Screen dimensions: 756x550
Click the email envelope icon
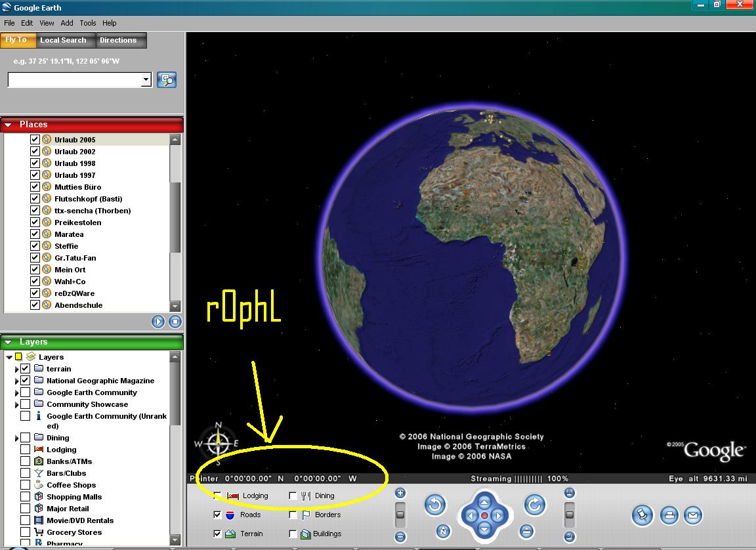click(x=692, y=515)
